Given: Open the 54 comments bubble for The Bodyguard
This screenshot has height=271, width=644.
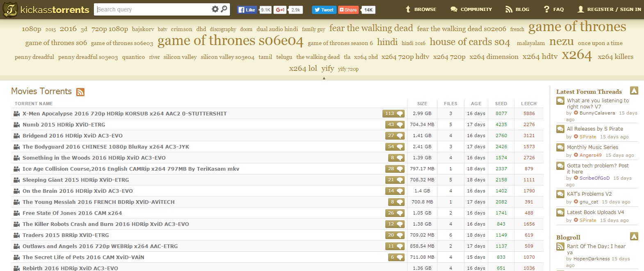Looking at the screenshot, I should pos(395,147).
